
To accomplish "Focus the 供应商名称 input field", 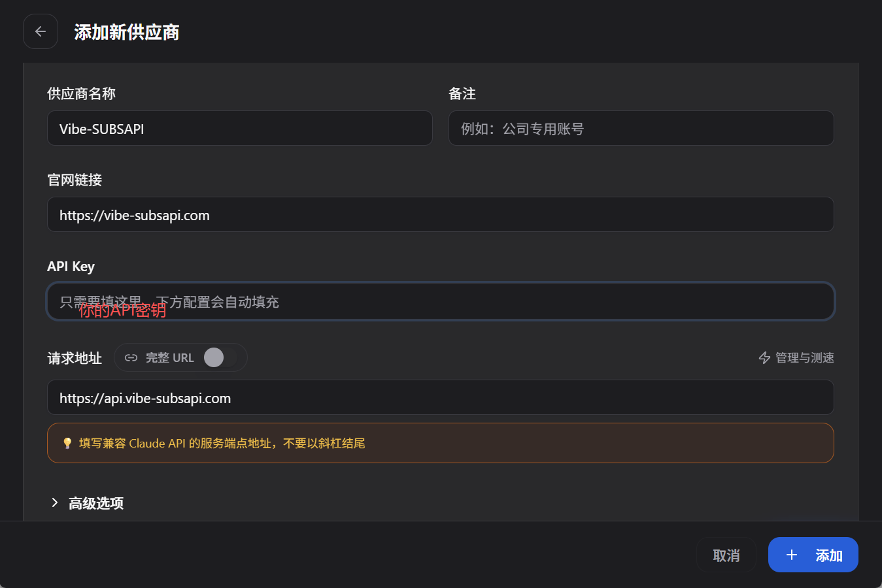I will (240, 128).
